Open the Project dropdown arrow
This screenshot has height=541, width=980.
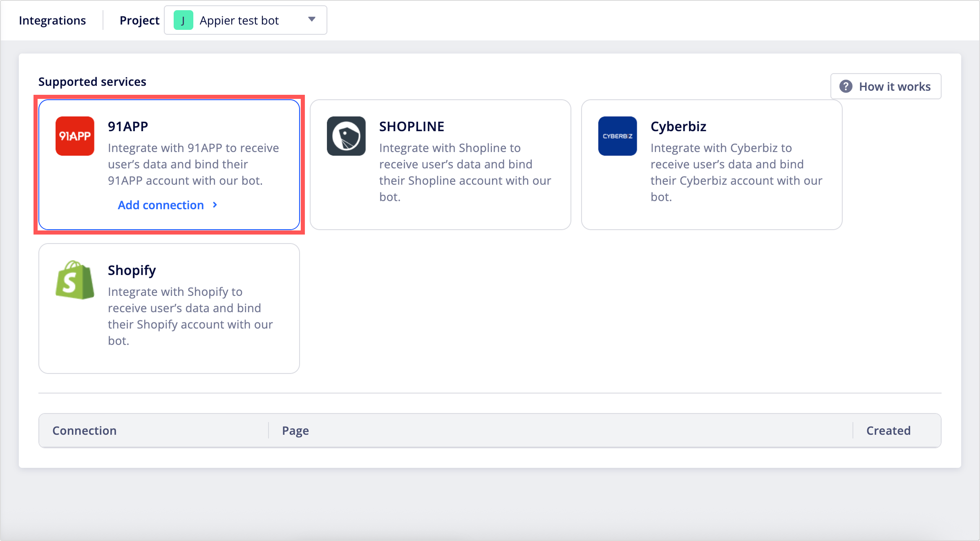(312, 20)
